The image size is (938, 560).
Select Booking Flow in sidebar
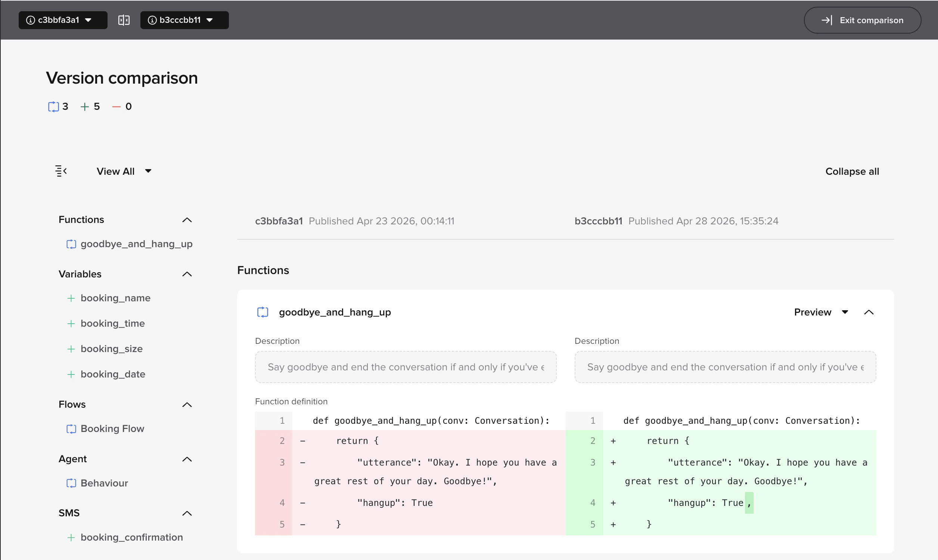point(112,429)
